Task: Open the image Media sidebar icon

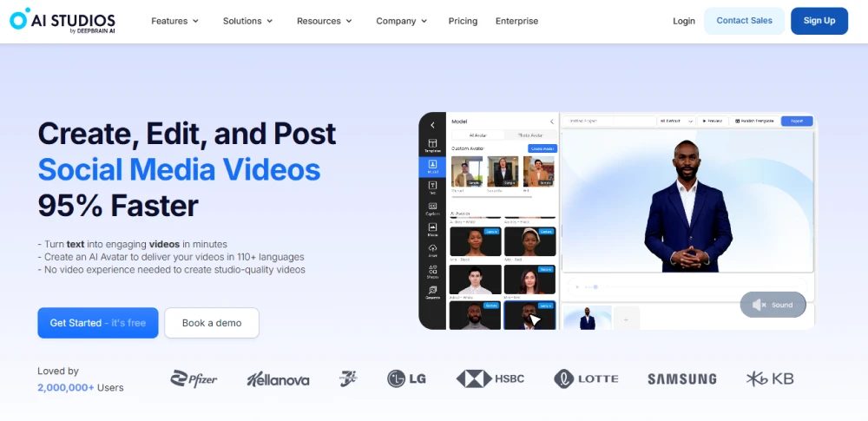Action: tap(432, 230)
